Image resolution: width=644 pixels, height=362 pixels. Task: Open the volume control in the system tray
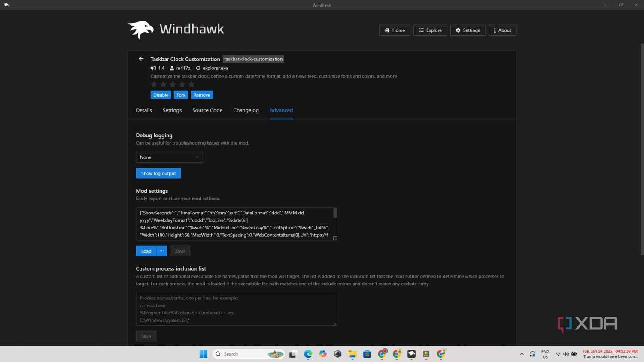point(566,354)
